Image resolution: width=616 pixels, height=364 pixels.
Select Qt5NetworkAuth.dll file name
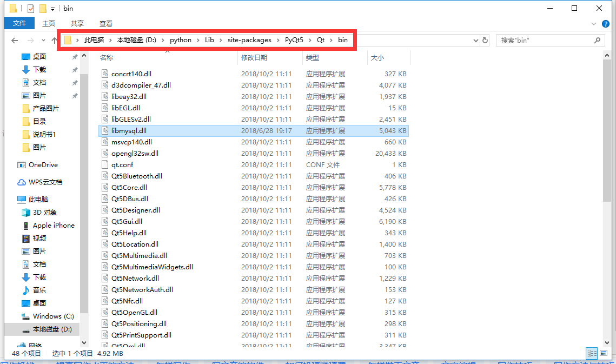(142, 290)
